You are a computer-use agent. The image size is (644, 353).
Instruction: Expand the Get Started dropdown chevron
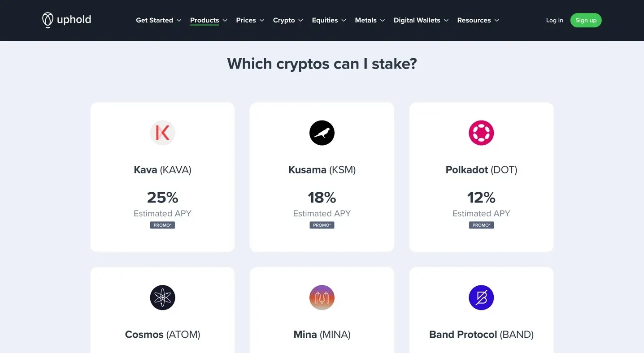(x=179, y=21)
